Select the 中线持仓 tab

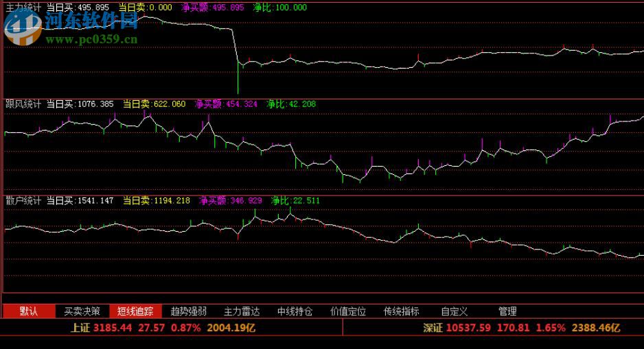point(295,311)
